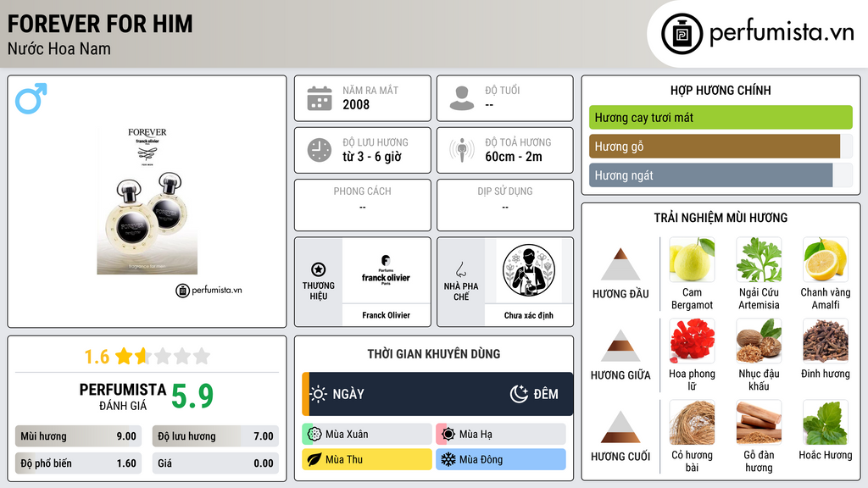Click the sun icon next to Ngày
The image size is (868, 488).
319,394
